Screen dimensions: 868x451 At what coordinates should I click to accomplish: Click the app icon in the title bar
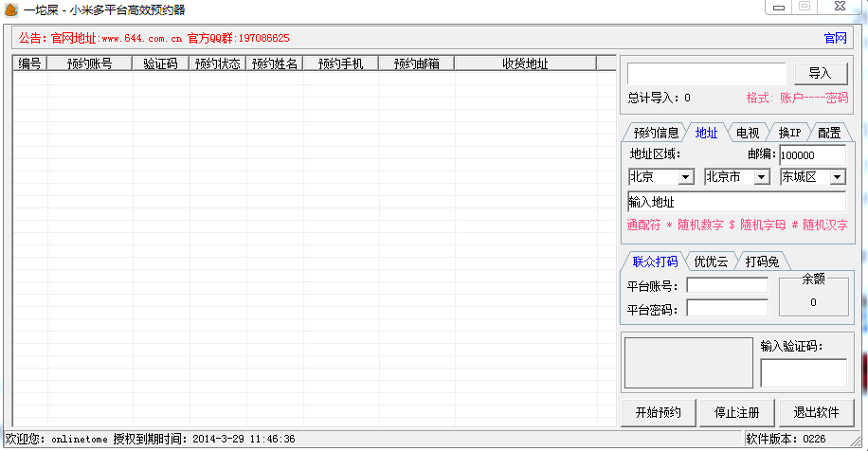11,9
